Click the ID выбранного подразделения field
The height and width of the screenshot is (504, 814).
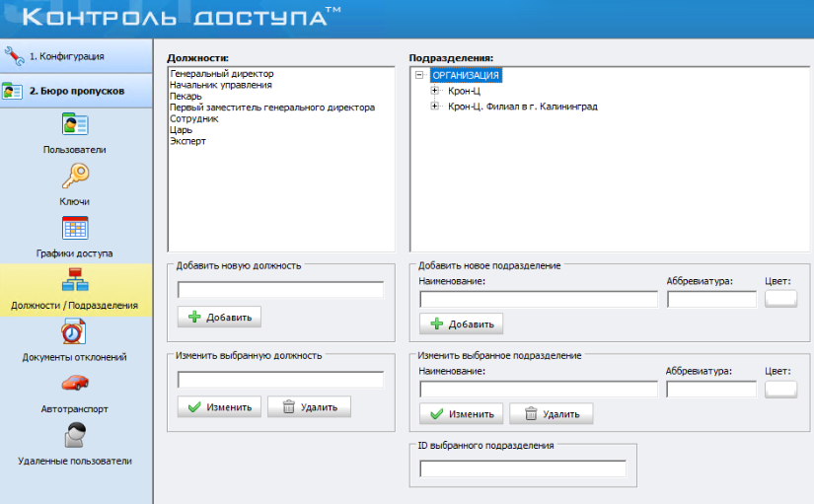click(x=522, y=468)
